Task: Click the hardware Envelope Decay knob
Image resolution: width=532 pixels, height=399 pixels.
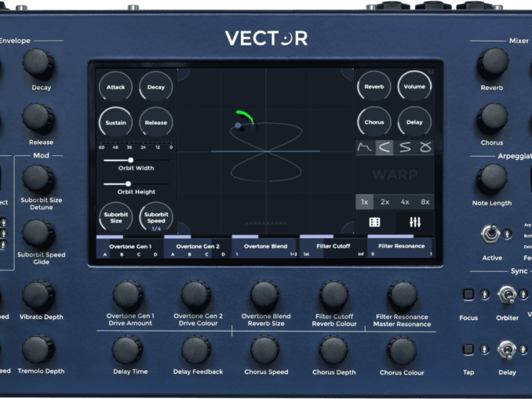Action: (x=38, y=64)
